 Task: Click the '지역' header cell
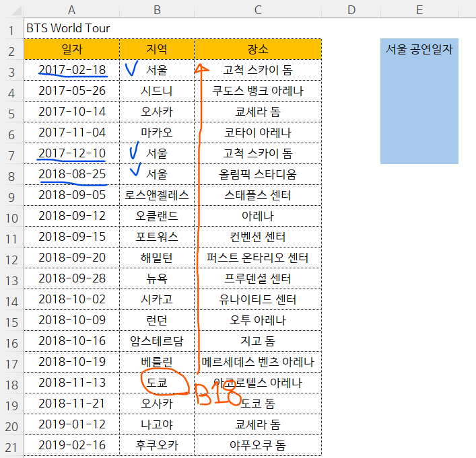[157, 49]
